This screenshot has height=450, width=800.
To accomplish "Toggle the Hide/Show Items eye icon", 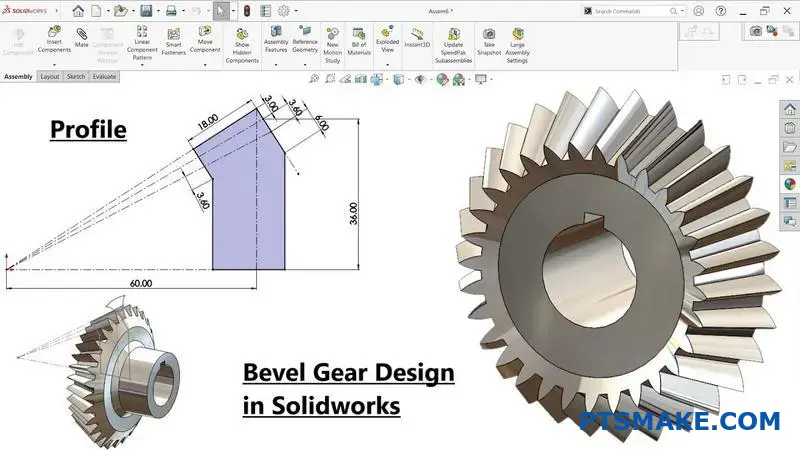I will [x=421, y=78].
